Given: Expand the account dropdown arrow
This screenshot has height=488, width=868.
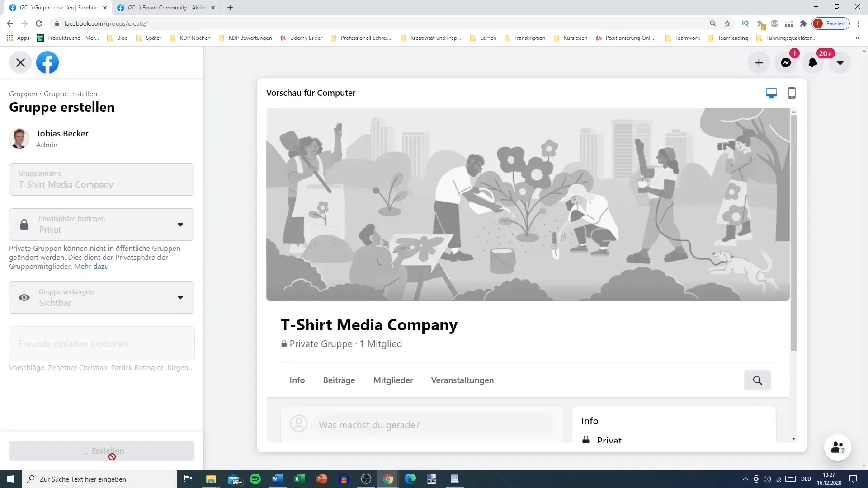Looking at the screenshot, I should [x=840, y=63].
